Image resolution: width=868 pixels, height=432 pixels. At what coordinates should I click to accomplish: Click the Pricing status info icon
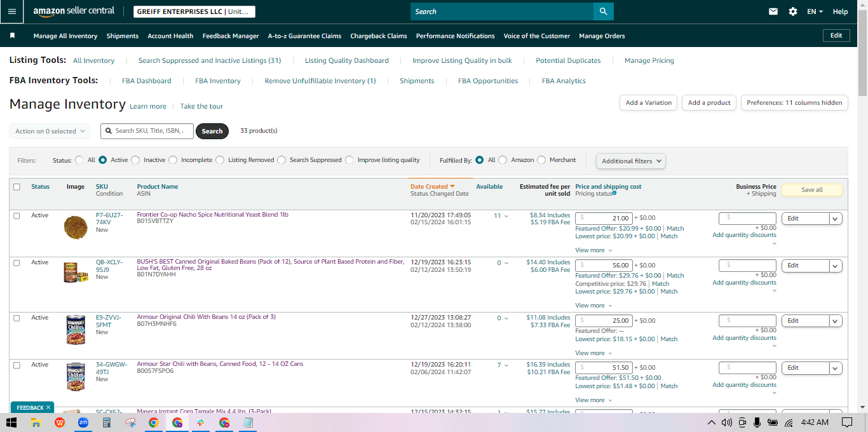(x=614, y=193)
